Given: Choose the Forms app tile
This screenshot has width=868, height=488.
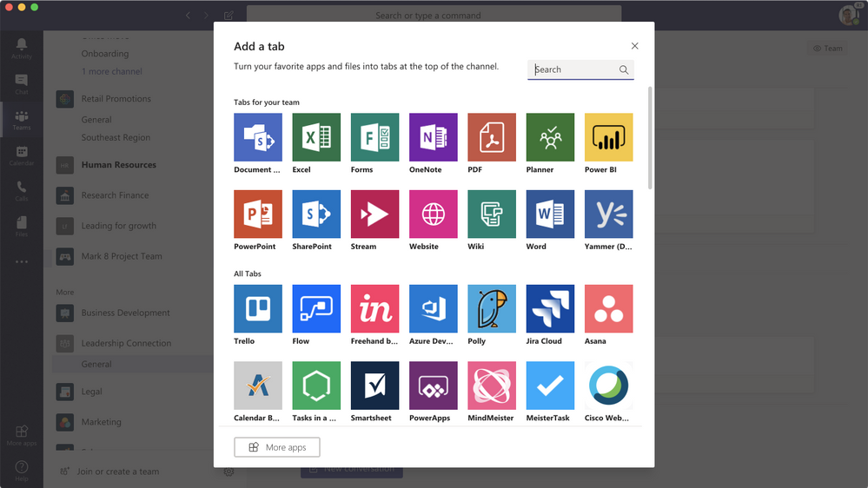Looking at the screenshot, I should coord(374,137).
